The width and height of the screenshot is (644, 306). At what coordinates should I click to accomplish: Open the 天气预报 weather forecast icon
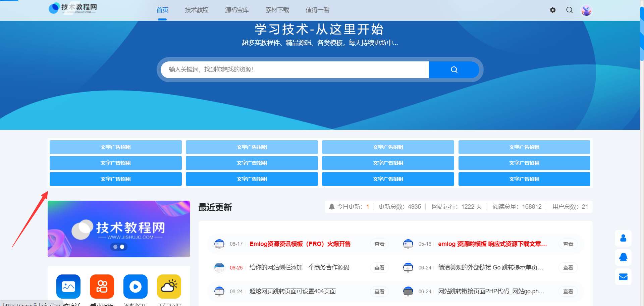click(x=169, y=286)
